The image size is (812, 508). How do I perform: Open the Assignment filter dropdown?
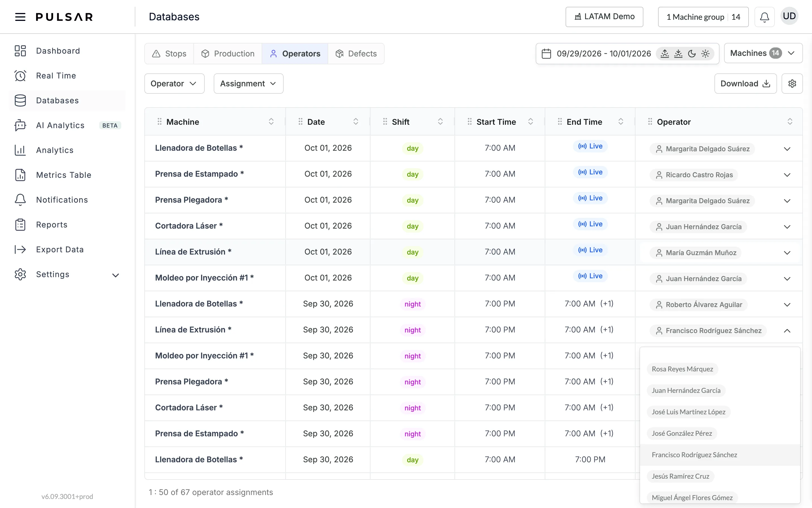tap(248, 83)
